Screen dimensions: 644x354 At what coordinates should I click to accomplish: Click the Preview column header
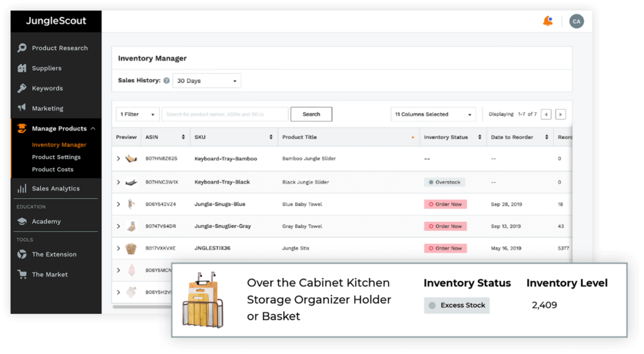[x=126, y=137]
